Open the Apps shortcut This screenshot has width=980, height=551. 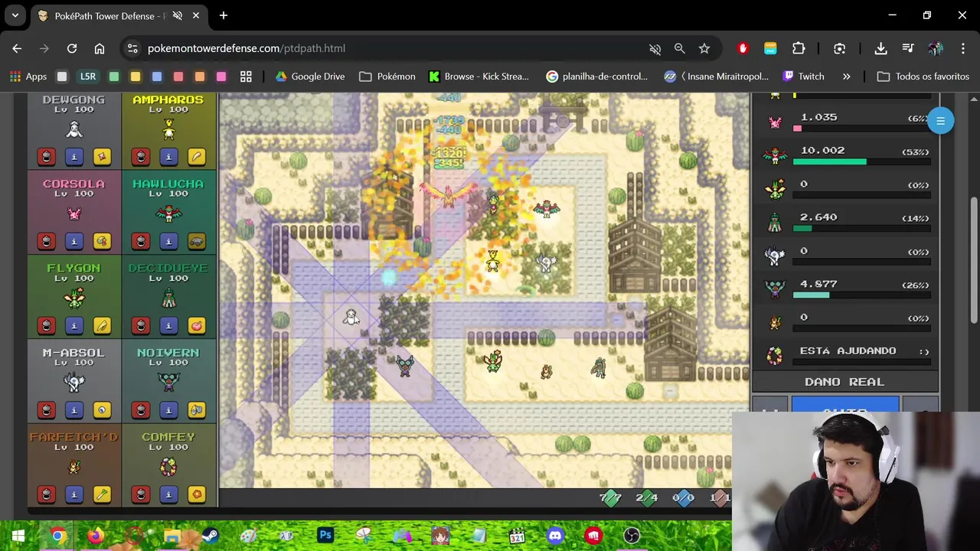pos(28,77)
